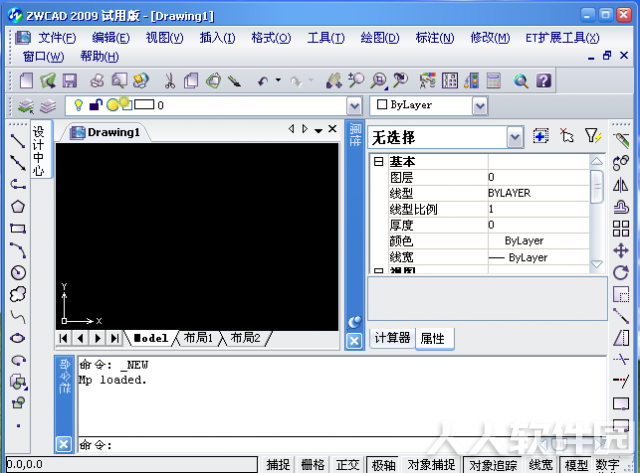Toggle 对象追踪 object tracking
The width and height of the screenshot is (640, 473).
click(493, 464)
